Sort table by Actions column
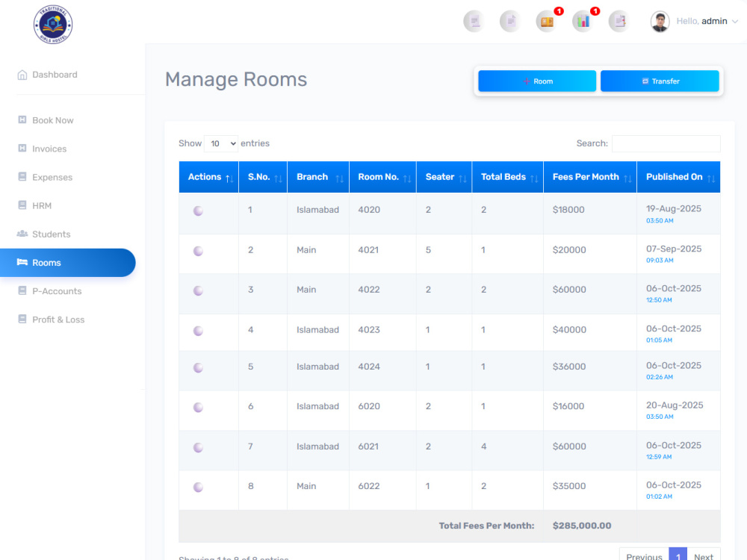 click(208, 177)
